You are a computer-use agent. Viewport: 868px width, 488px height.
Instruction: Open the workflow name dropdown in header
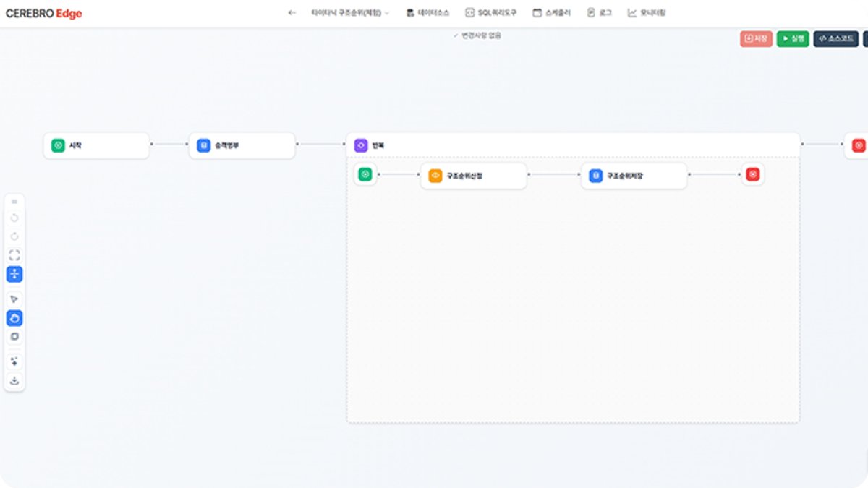coord(349,13)
